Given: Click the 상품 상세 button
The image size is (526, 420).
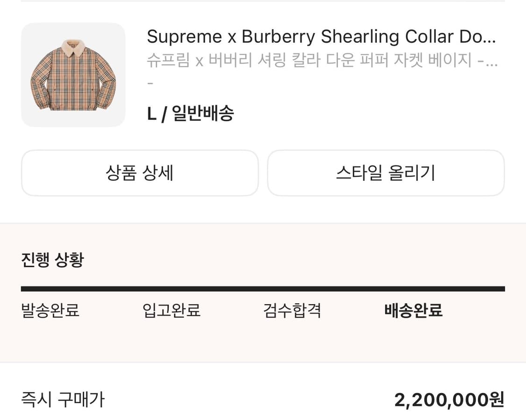Looking at the screenshot, I should coord(140,173).
